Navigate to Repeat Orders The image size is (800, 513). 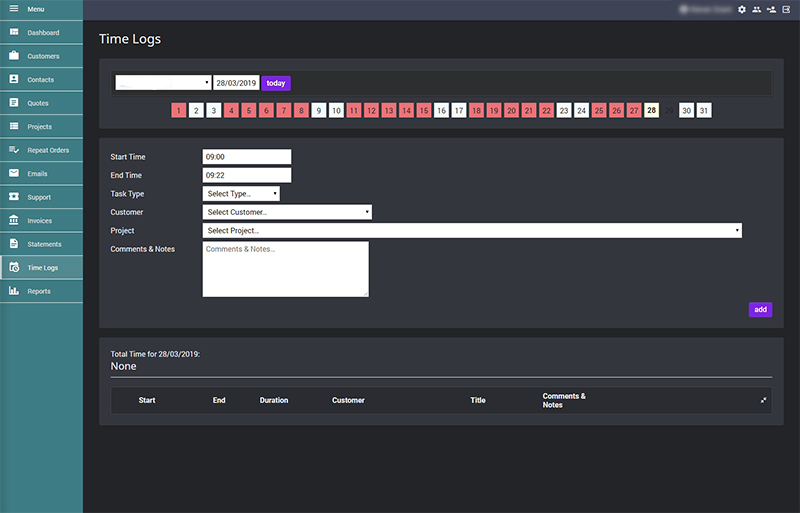pos(41,150)
